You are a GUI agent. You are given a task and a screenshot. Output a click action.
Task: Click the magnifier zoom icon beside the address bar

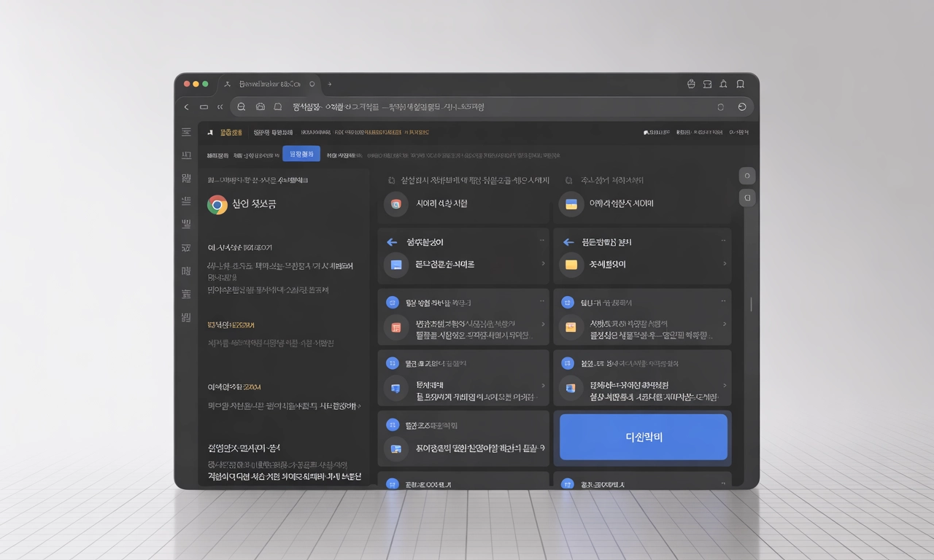point(241,106)
